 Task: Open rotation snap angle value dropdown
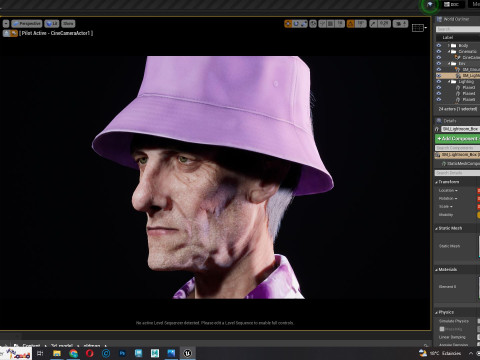(360, 24)
